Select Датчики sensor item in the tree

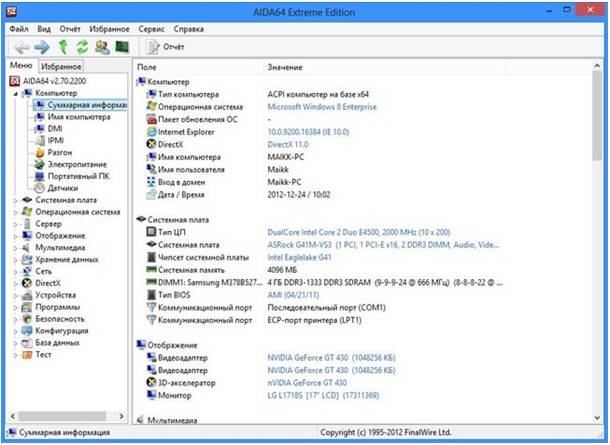coord(62,187)
